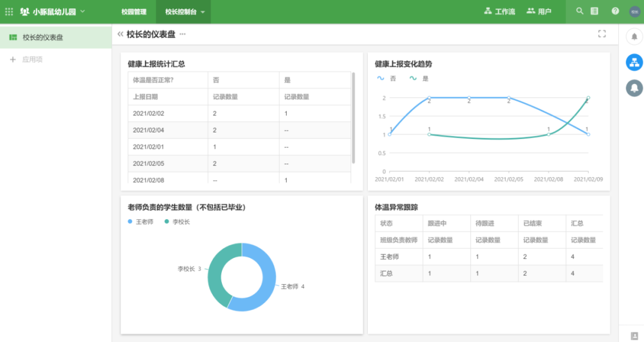Viewport: 644px width, 342px height.
Task: Click the 体温异常跟踪 widget title
Action: click(397, 208)
